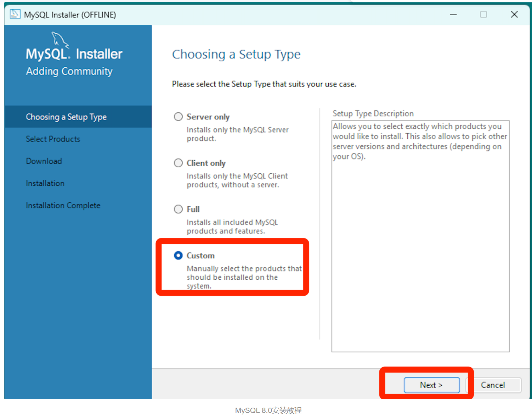The width and height of the screenshot is (532, 419).
Task: Click 'Installs only the MySQL Client products' description
Action: point(237,180)
